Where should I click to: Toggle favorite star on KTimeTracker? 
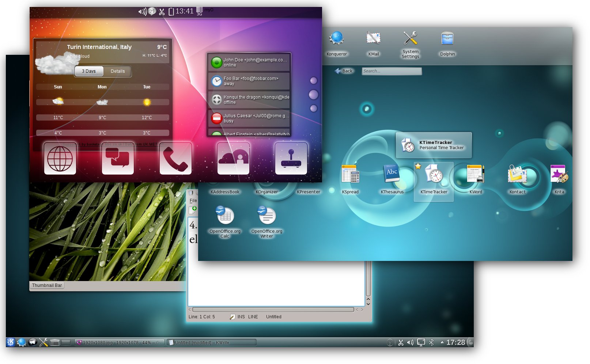418,166
